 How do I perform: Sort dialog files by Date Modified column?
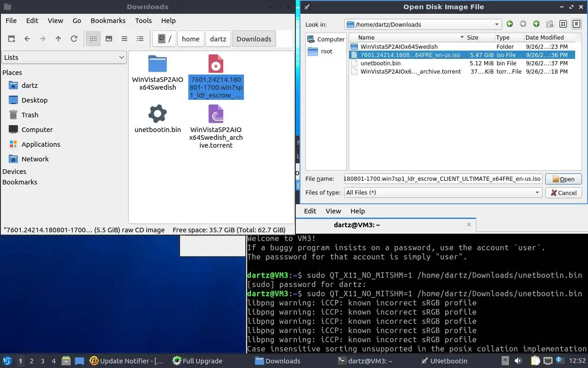[549, 38]
